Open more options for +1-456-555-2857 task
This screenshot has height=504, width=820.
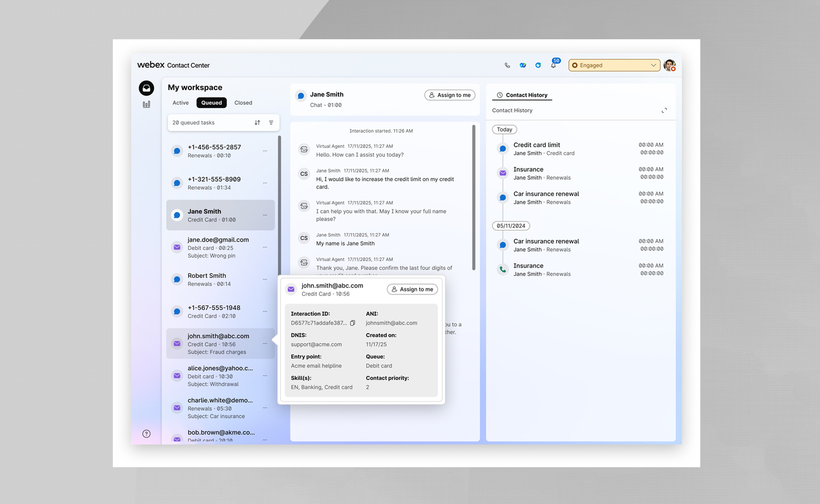point(265,151)
